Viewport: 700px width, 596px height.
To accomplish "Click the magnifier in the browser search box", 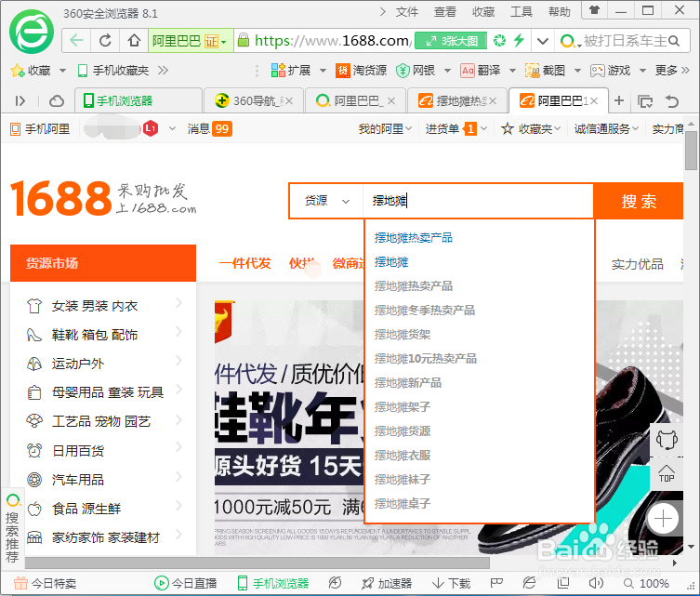I will click(x=674, y=41).
